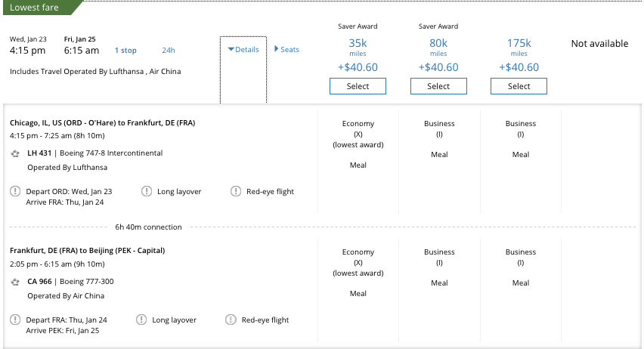This screenshot has height=349, width=644.
Task: Click the 35k miles price text
Action: pyautogui.click(x=358, y=44)
